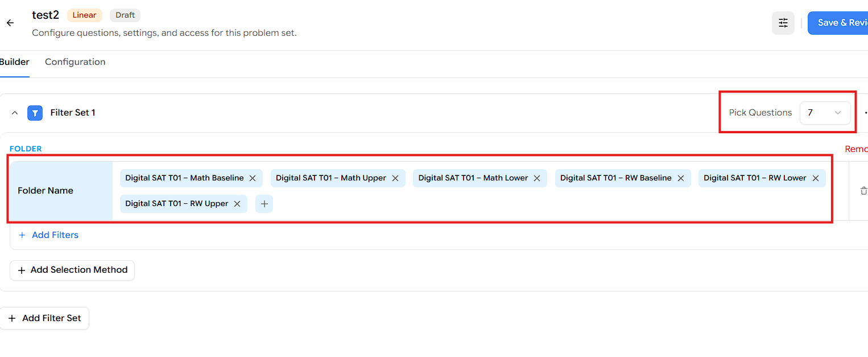Click the problem set description text

(164, 33)
